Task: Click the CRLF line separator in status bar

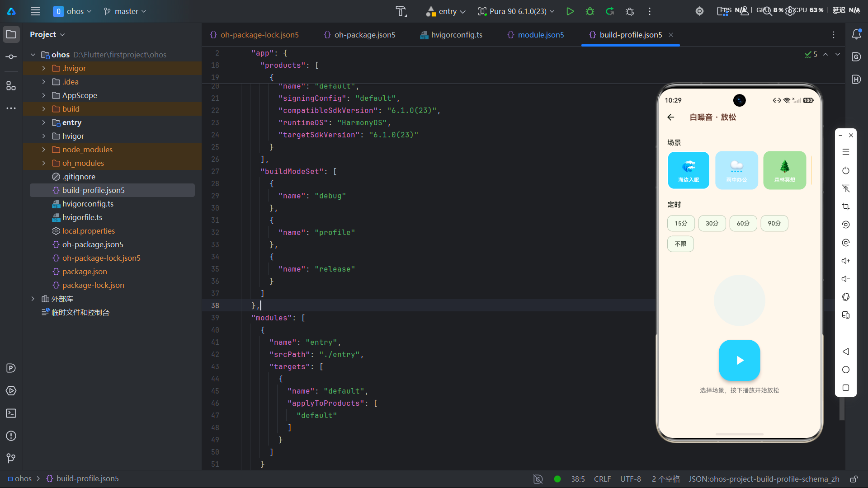Action: [602, 479]
